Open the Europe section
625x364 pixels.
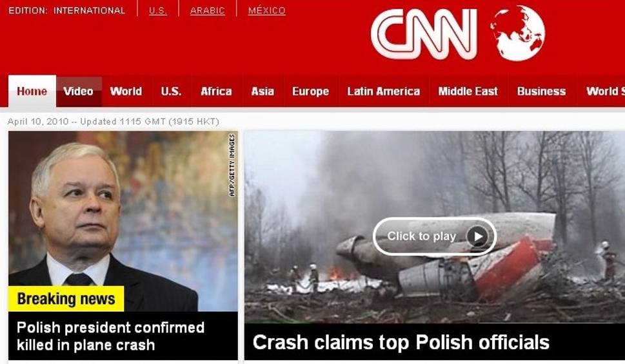[311, 91]
